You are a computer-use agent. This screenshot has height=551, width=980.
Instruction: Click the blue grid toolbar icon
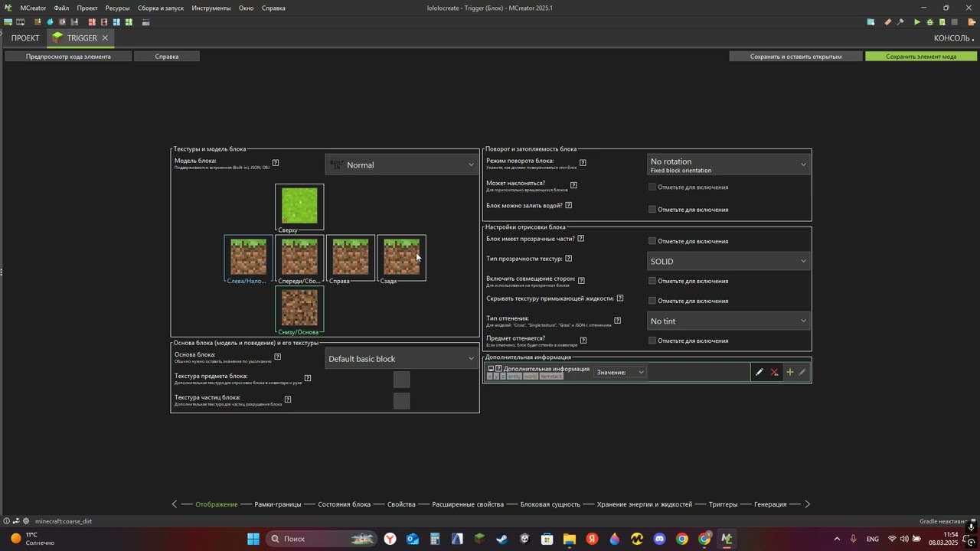click(x=116, y=22)
